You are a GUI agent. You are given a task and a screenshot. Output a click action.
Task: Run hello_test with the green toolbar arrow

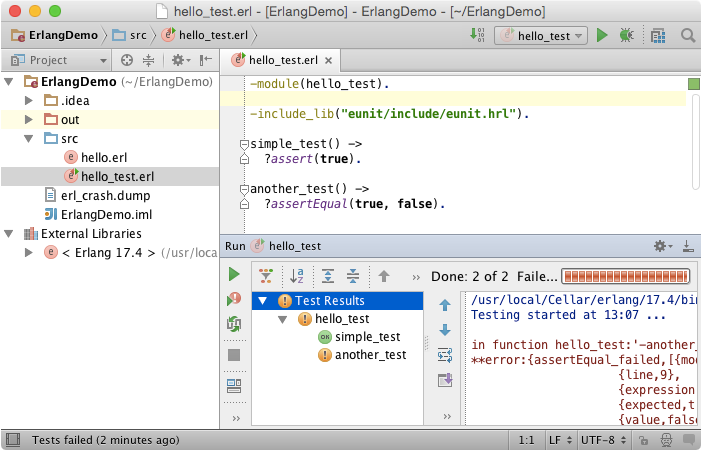point(602,35)
